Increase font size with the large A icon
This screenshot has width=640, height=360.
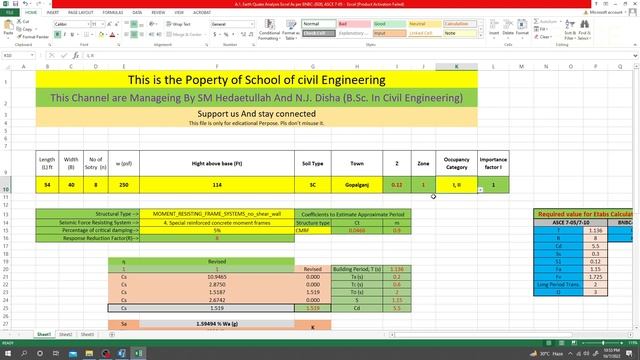pyautogui.click(x=109, y=24)
